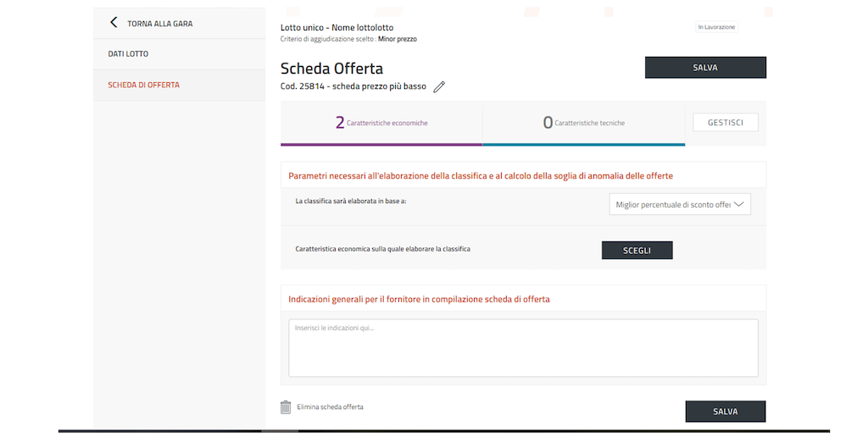Viewport: 868px width, 443px height.
Task: Click the GESTISCI button
Action: pyautogui.click(x=725, y=123)
